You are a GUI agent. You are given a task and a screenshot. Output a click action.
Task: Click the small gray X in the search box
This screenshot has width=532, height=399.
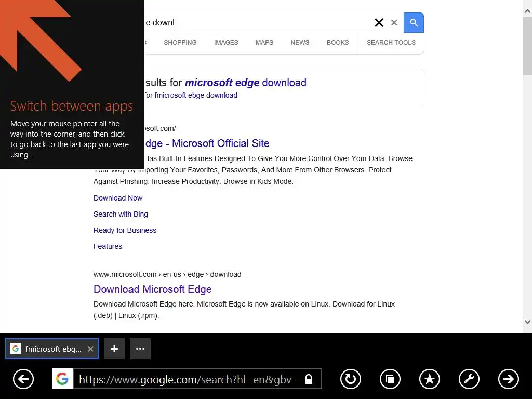[x=394, y=23]
